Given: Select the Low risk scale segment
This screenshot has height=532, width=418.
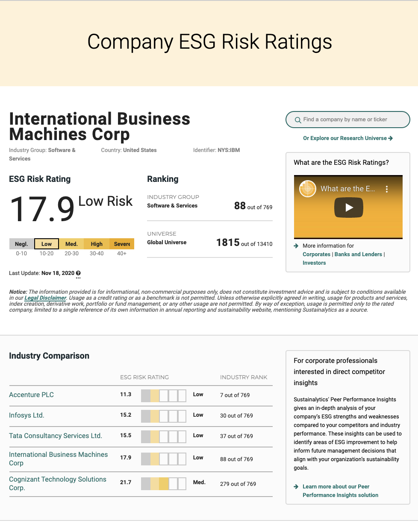Looking at the screenshot, I should point(47,244).
